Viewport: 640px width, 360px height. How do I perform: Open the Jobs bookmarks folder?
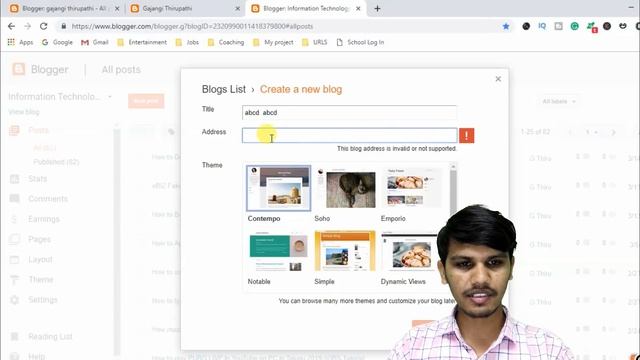(187, 42)
